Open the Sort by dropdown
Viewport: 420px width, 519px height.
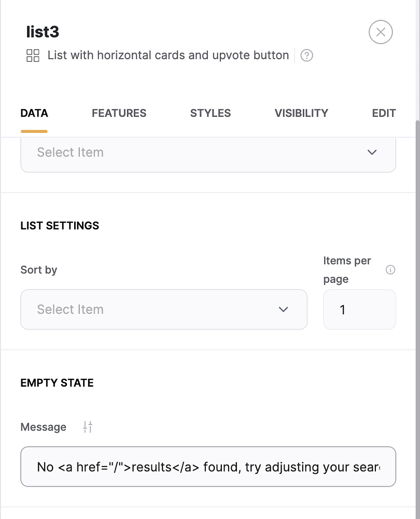pos(164,309)
